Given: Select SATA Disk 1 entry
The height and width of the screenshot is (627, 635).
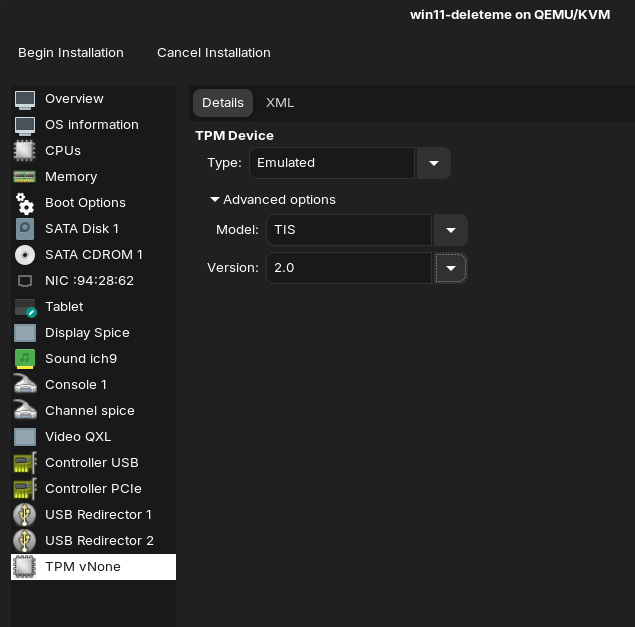Looking at the screenshot, I should click(x=94, y=229).
